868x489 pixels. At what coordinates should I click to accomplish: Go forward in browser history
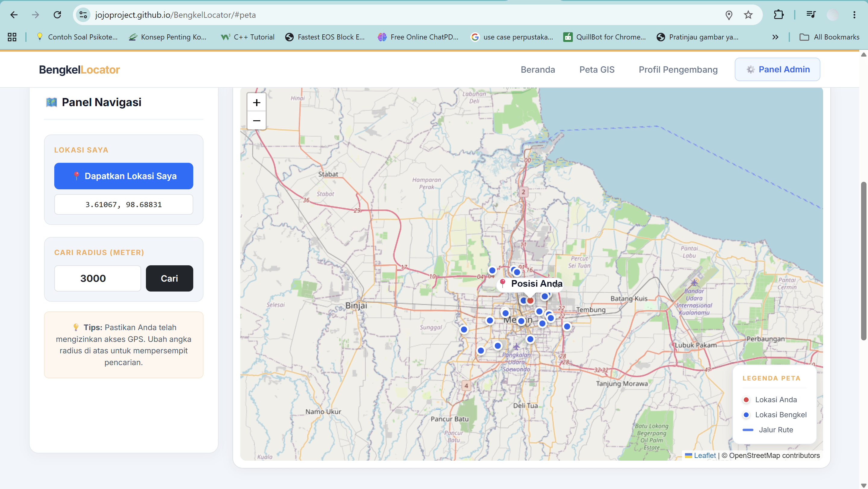(x=35, y=15)
